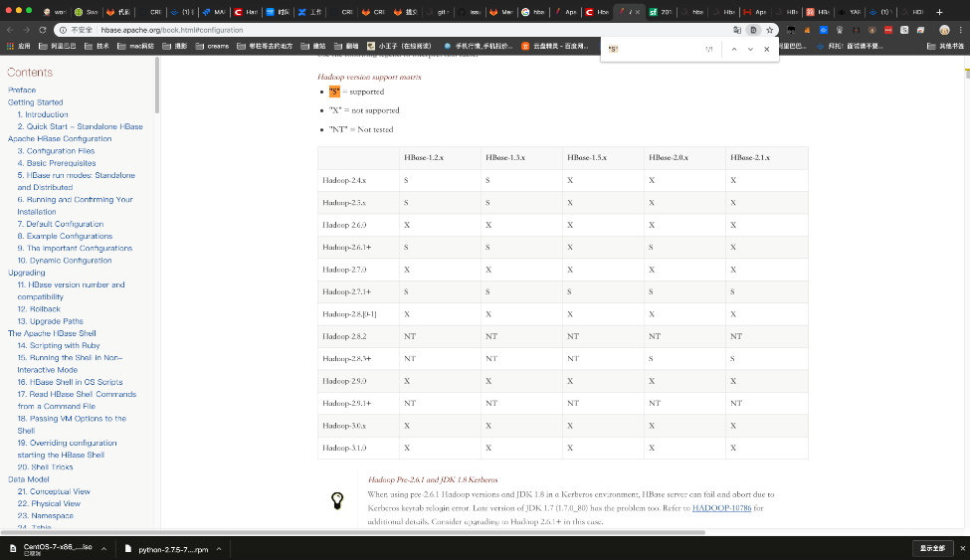Click the Hadoop-3.1.0 row label
The image size is (970, 560).
(x=344, y=448)
